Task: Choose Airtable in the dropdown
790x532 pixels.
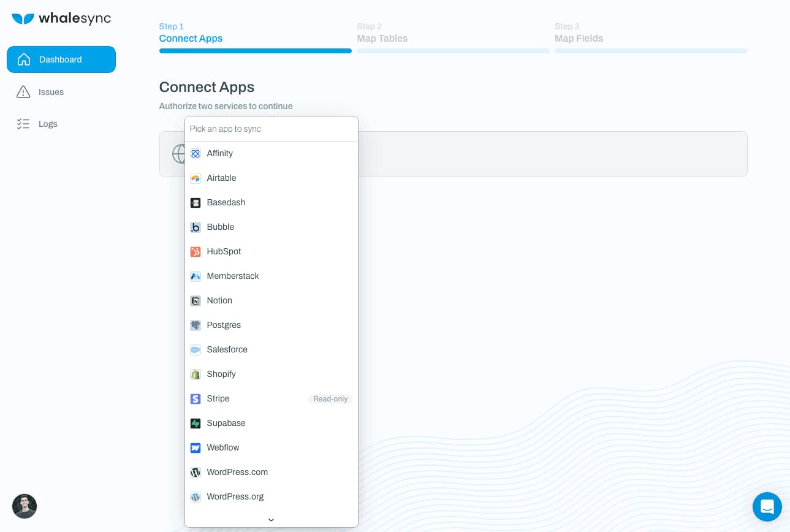Action: [272, 178]
